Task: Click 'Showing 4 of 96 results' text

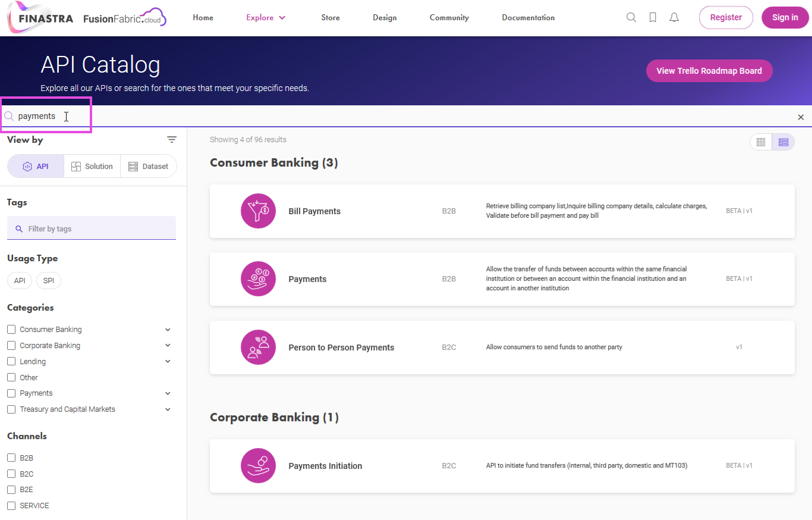Action: pos(248,140)
